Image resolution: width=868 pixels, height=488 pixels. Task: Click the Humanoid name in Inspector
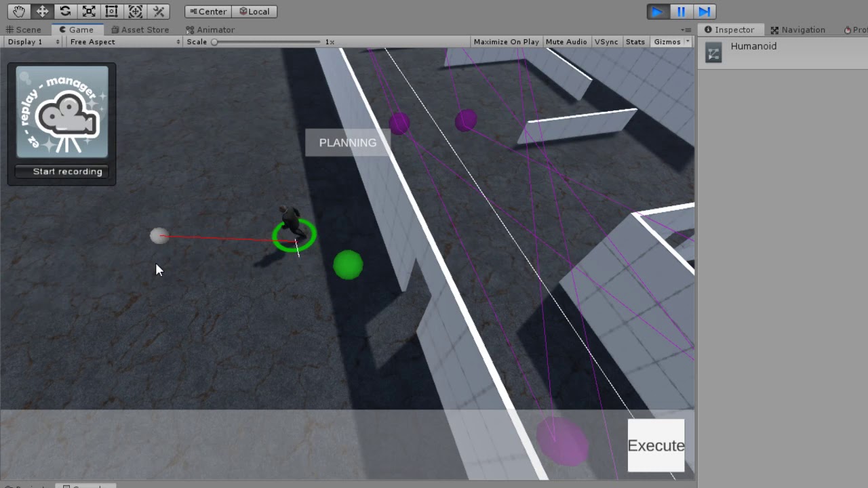(753, 46)
